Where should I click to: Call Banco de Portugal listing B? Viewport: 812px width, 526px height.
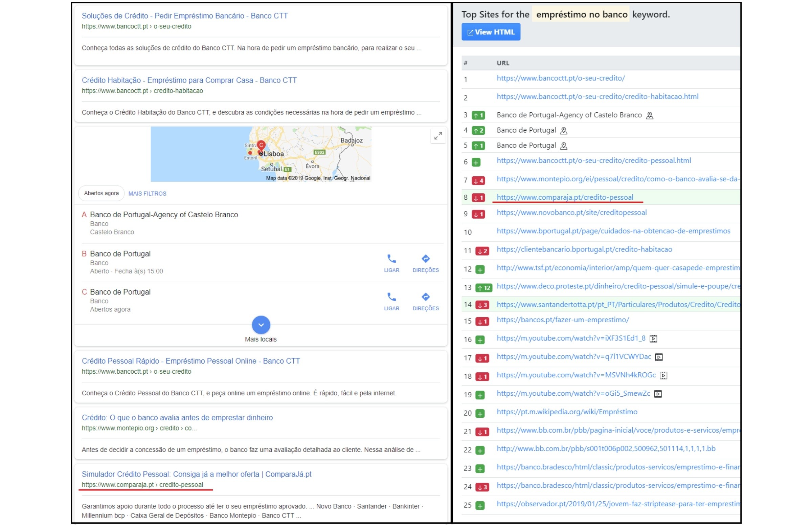(391, 263)
